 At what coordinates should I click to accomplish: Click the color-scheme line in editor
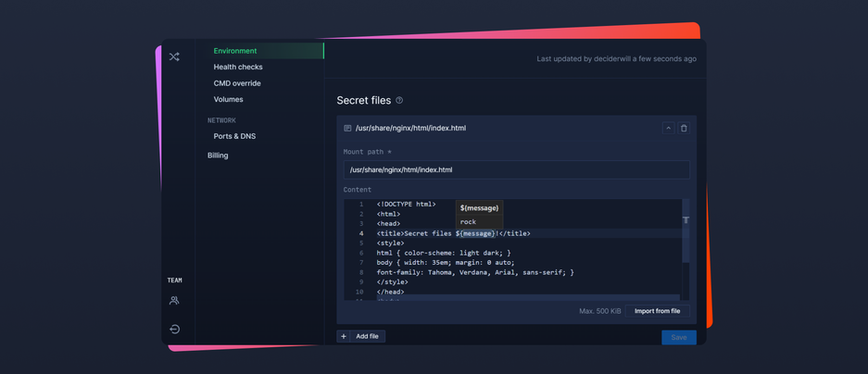(444, 253)
